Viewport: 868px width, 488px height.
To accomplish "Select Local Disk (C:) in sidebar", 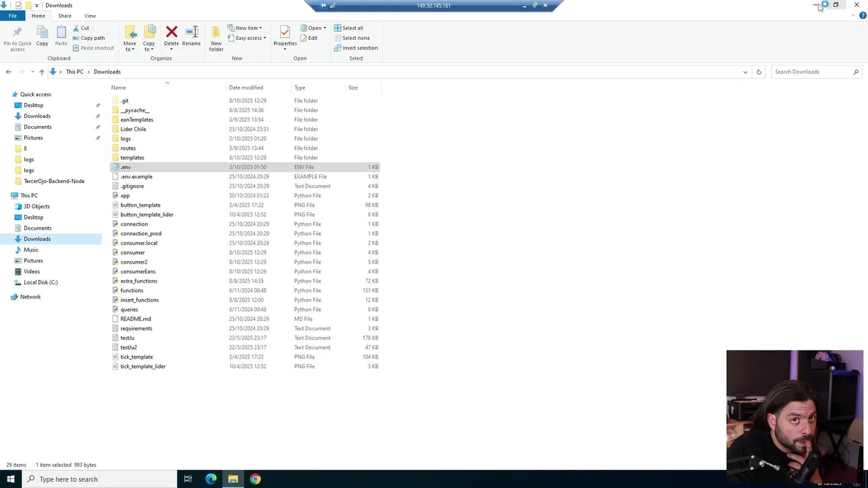I will (x=41, y=282).
